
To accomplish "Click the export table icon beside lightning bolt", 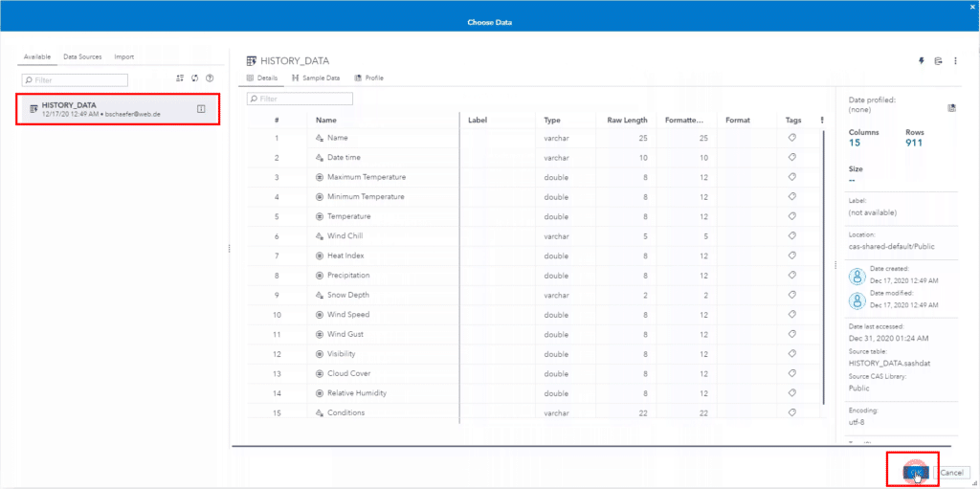I will click(x=938, y=60).
